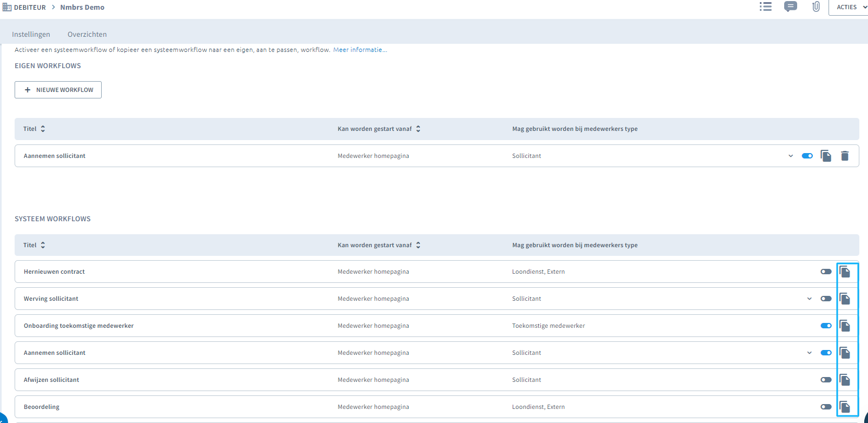
Task: Switch to the Overzichten tab
Action: click(x=87, y=34)
